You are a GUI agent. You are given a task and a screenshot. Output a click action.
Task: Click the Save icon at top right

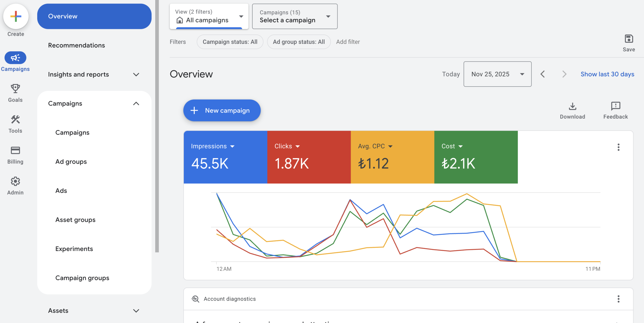629,39
